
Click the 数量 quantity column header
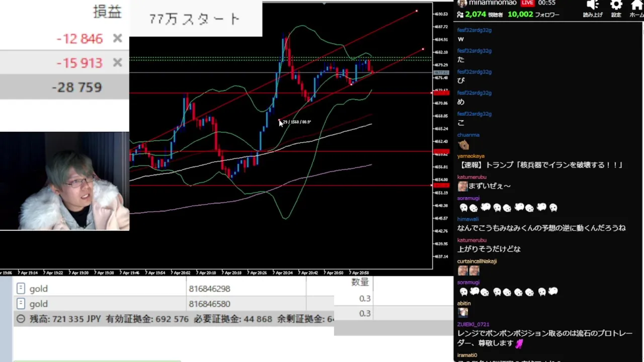[360, 282]
